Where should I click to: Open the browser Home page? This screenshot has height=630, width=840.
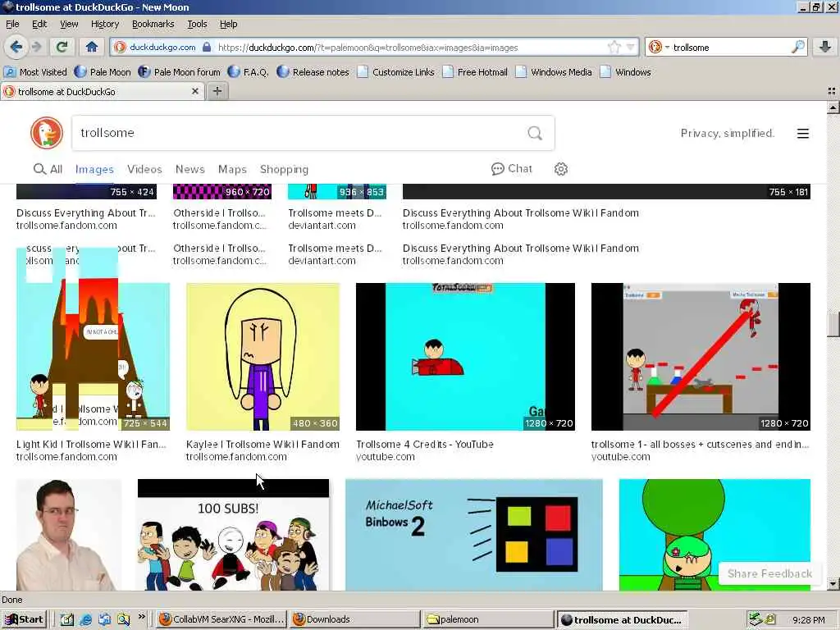[x=92, y=47]
